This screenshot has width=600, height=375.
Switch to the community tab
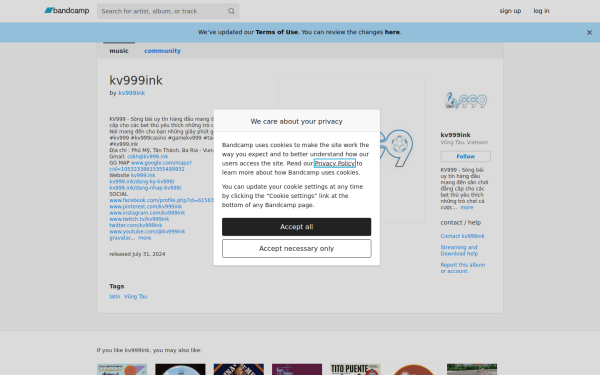click(x=162, y=51)
